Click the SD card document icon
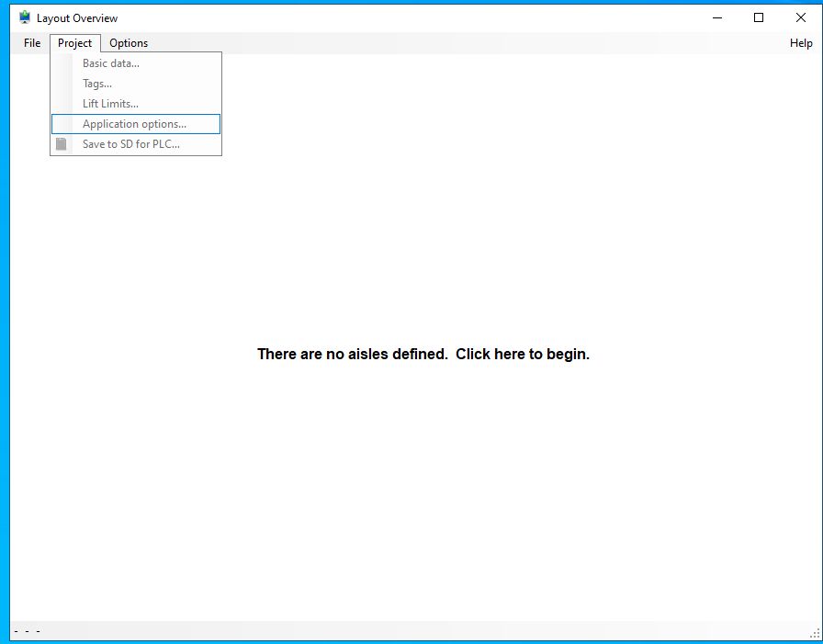 point(62,144)
